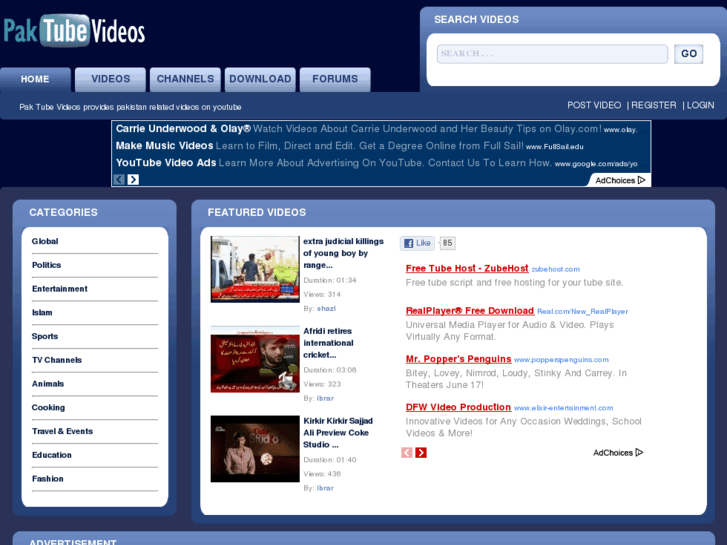
Task: Select the Politics category
Action: [x=46, y=265]
